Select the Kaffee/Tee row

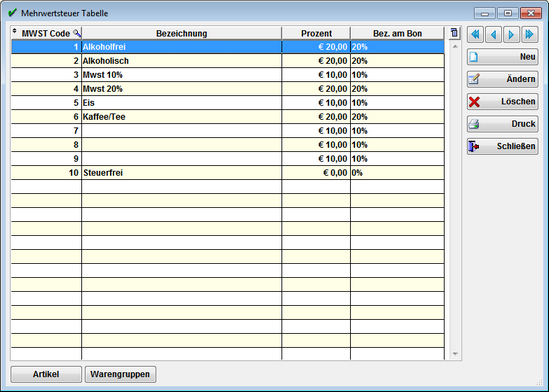(228, 117)
